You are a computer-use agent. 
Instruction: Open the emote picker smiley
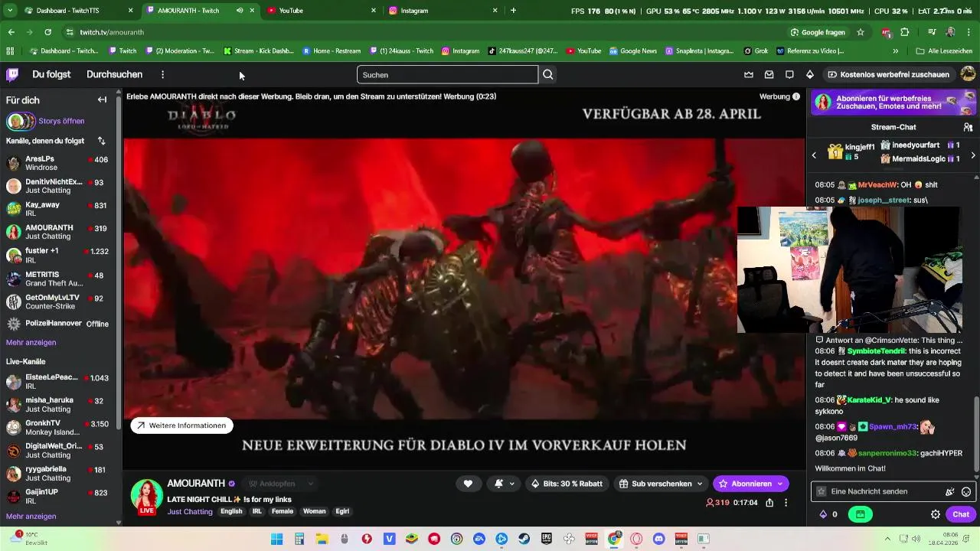click(966, 491)
